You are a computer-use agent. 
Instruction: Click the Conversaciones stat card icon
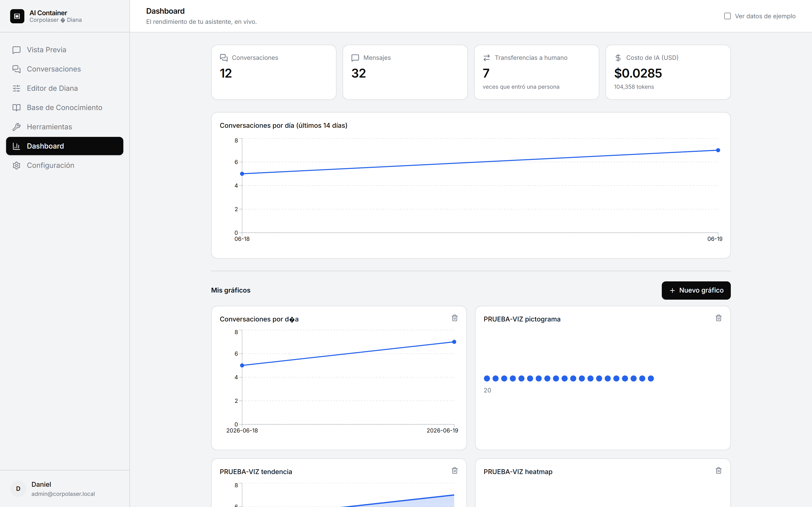(x=224, y=58)
